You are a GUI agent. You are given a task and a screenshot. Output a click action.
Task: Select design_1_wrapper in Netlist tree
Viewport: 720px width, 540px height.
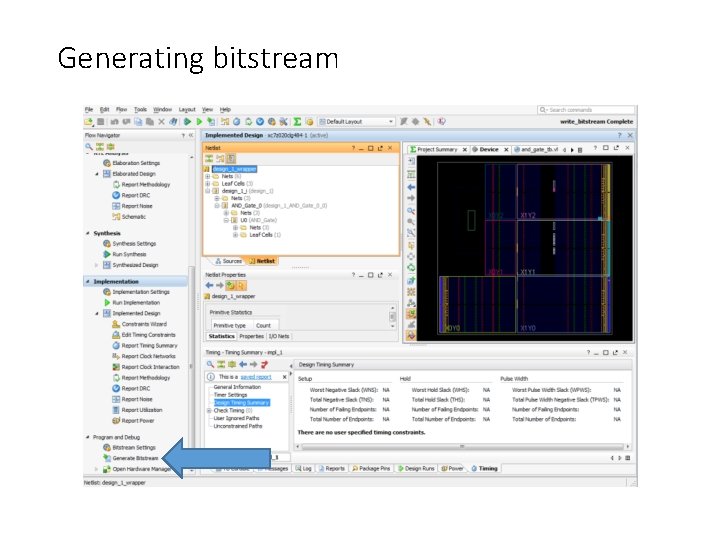[x=234, y=169]
